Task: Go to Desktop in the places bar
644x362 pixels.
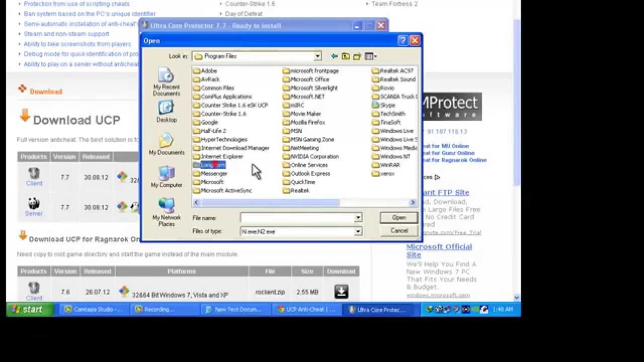Action: tap(167, 112)
